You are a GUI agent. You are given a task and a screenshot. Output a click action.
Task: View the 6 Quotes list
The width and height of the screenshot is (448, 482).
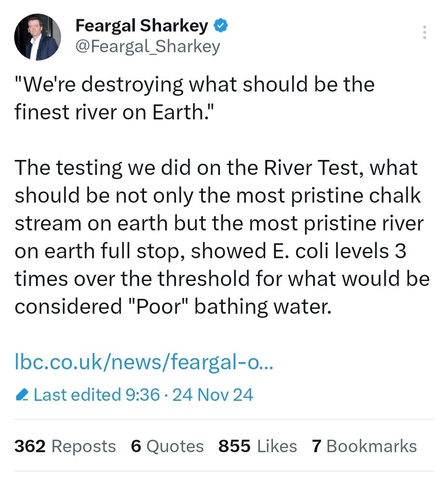[167, 446]
